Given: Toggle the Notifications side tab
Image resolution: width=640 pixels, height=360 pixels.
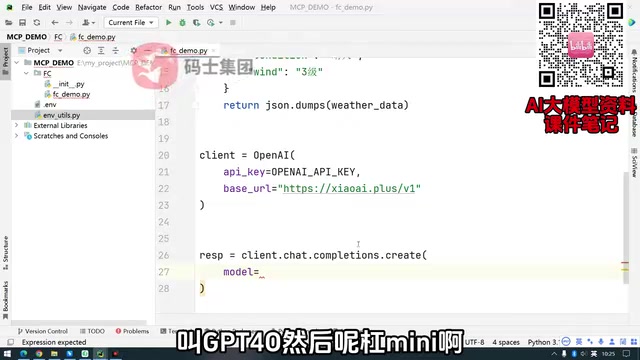Looking at the screenshot, I should coord(634,71).
